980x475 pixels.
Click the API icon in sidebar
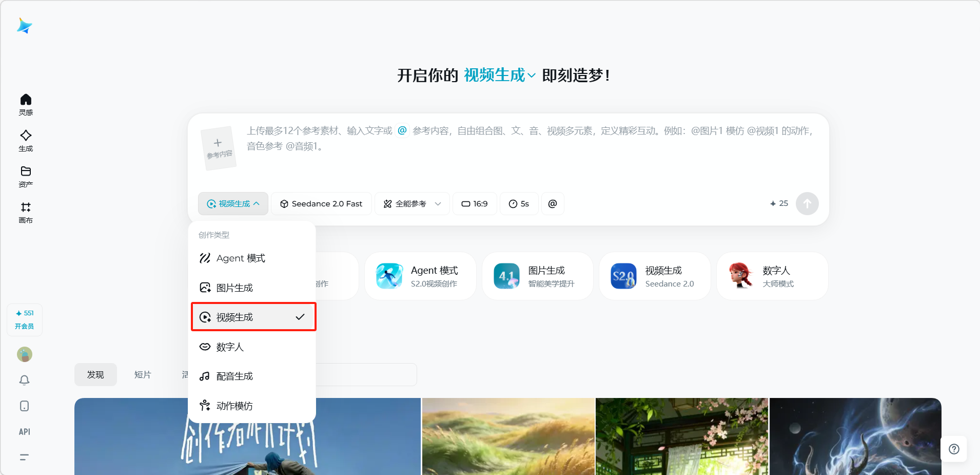(x=24, y=432)
